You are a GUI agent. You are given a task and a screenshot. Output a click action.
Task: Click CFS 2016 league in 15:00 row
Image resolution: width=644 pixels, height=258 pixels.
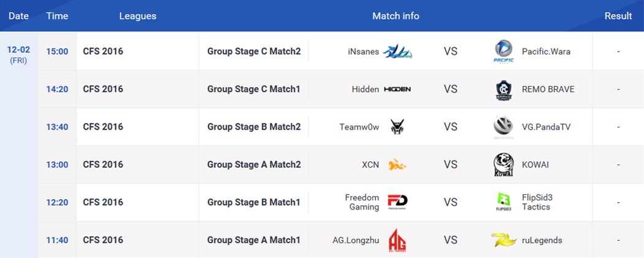point(103,52)
